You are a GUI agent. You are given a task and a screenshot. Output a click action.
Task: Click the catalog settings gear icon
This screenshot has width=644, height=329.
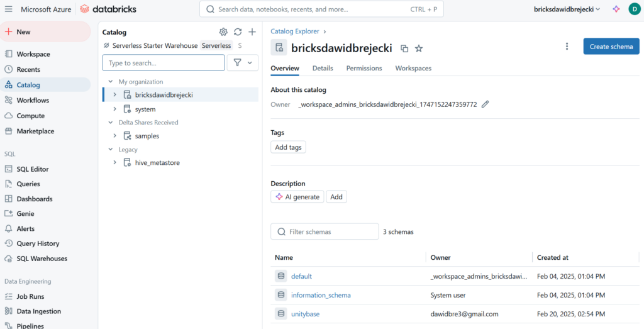[x=223, y=32]
